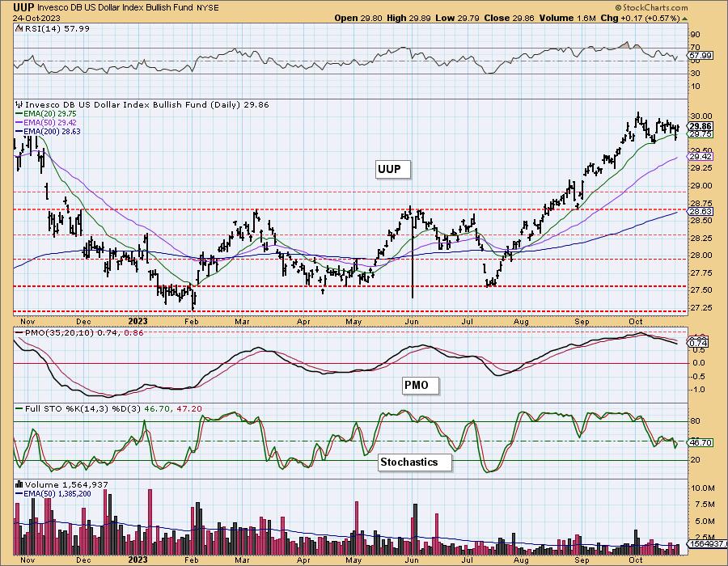Click the 30.00 price axis label
728x566 pixels.
(x=700, y=116)
